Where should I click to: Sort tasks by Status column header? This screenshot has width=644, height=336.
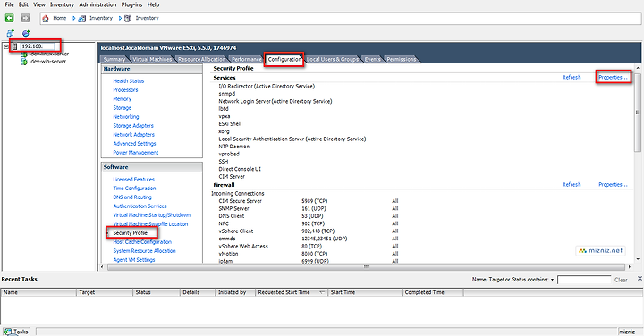point(157,292)
